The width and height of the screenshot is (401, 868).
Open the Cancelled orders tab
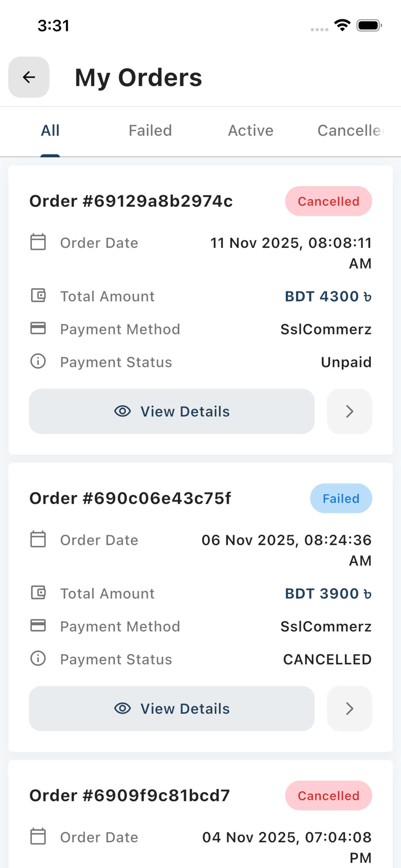click(x=350, y=131)
